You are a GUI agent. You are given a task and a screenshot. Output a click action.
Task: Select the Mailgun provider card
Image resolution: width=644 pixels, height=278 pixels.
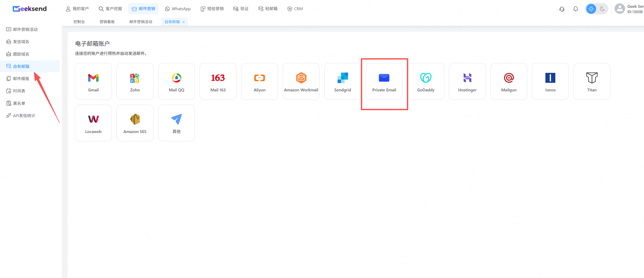[509, 81]
